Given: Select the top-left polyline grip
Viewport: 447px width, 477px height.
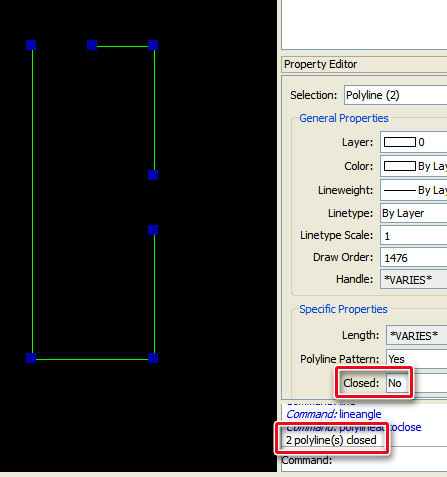Looking at the screenshot, I should click(x=31, y=45).
